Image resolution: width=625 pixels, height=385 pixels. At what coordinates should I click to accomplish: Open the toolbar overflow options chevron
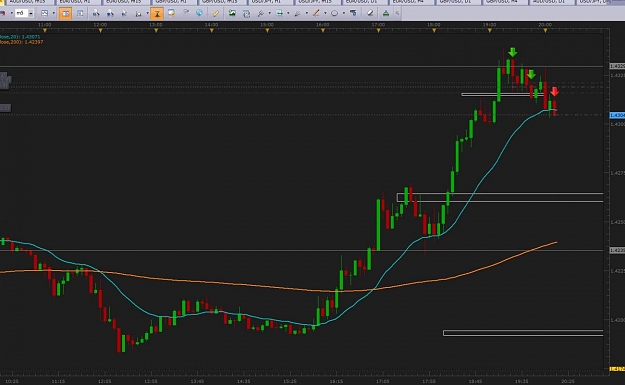click(397, 13)
